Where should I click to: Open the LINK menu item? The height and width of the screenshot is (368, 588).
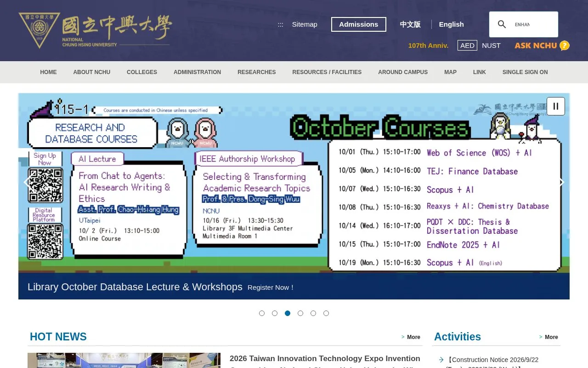[x=480, y=72]
